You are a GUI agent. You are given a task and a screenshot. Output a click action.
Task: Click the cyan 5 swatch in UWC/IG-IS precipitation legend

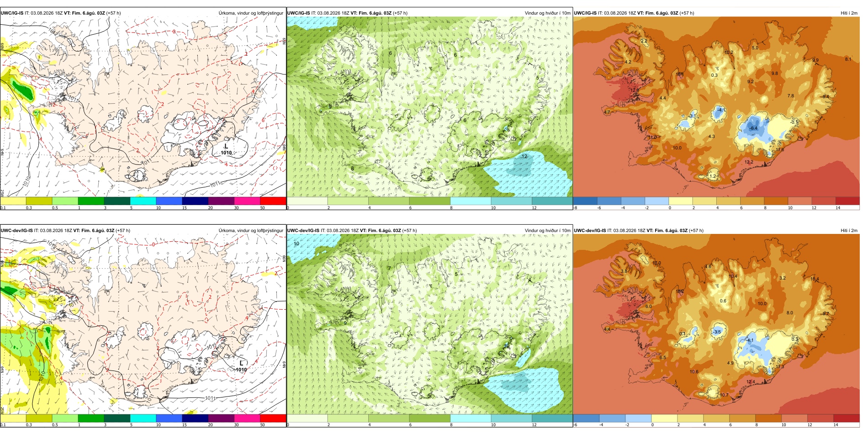pyautogui.click(x=143, y=201)
